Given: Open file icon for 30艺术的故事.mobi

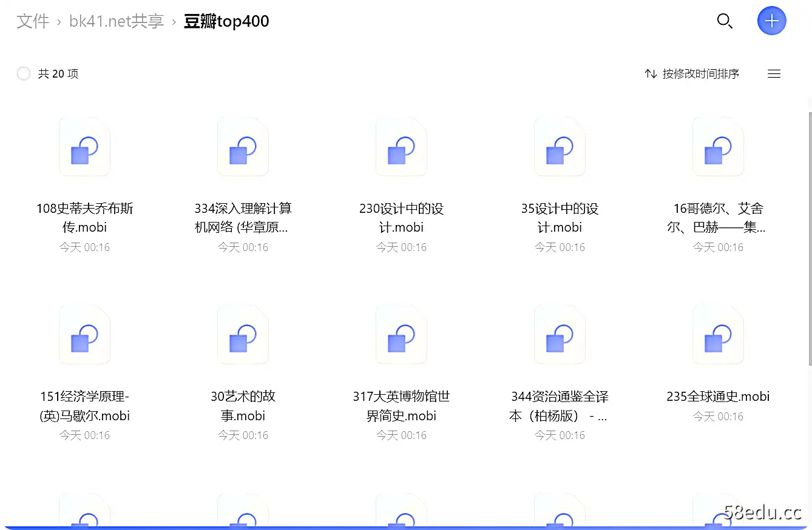Looking at the screenshot, I should (x=243, y=335).
